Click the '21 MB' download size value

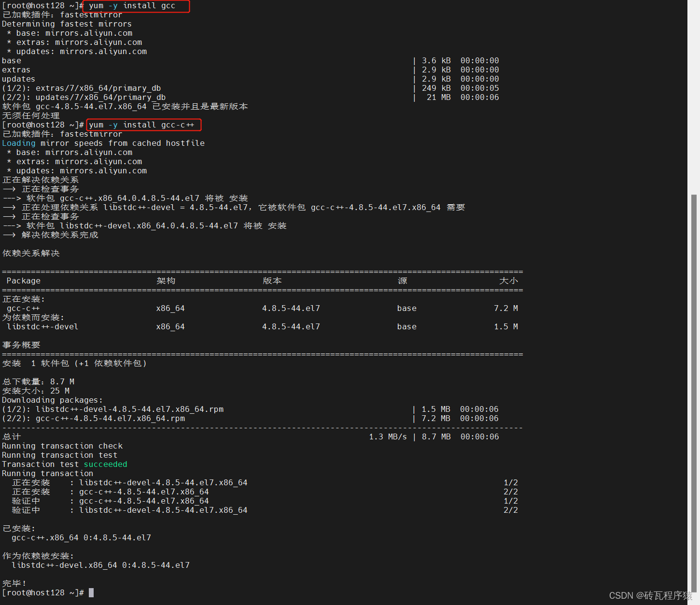[439, 98]
